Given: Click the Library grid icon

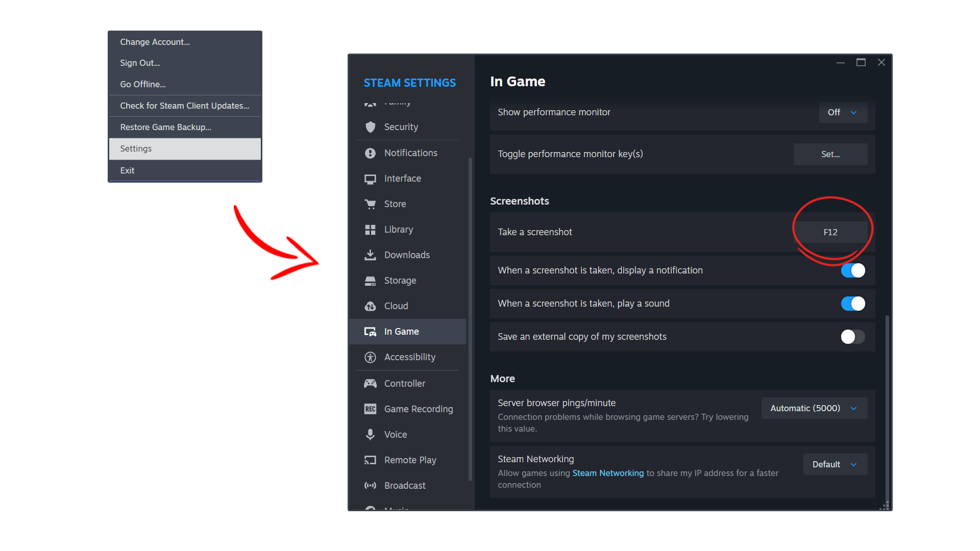Looking at the screenshot, I should tap(371, 230).
